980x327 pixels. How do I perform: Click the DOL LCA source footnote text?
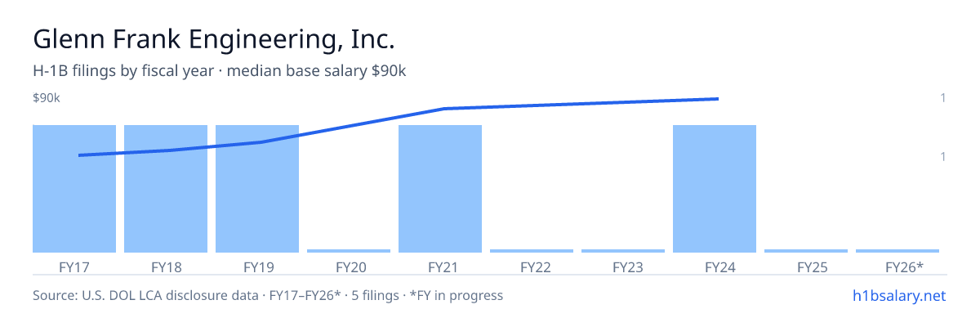[x=268, y=295]
